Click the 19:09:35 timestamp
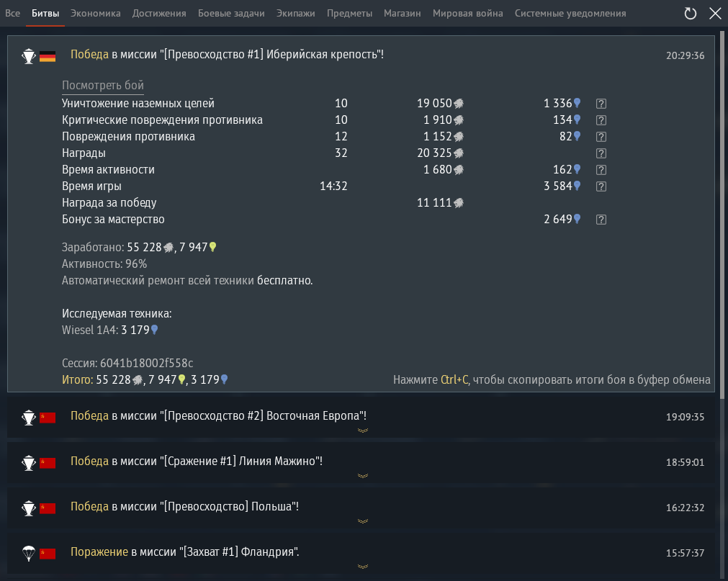This screenshot has width=728, height=581. [686, 417]
